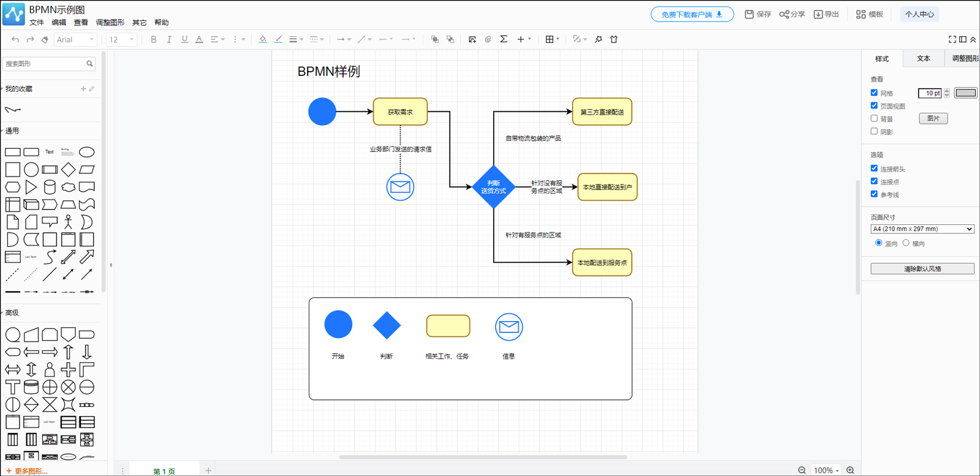
Task: Click the sigma formula icon
Action: (503, 39)
